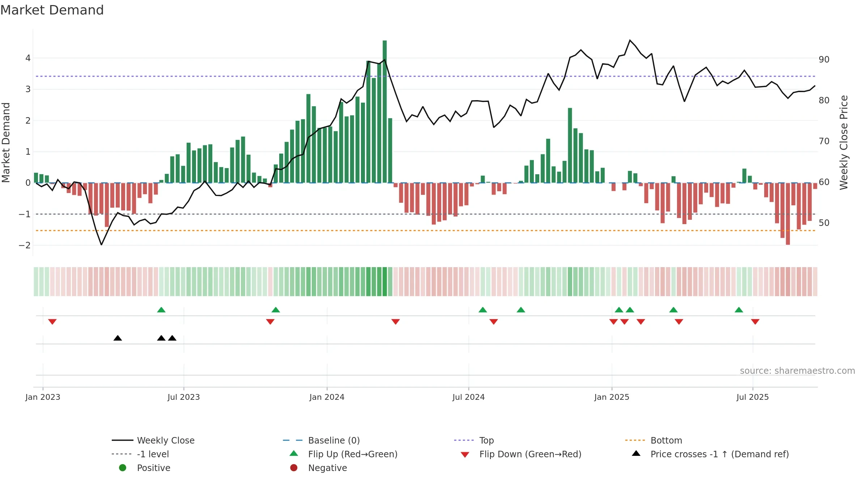Click the Flip Down (Green→Red) legend label
This screenshot has height=488, width=868.
point(530,454)
